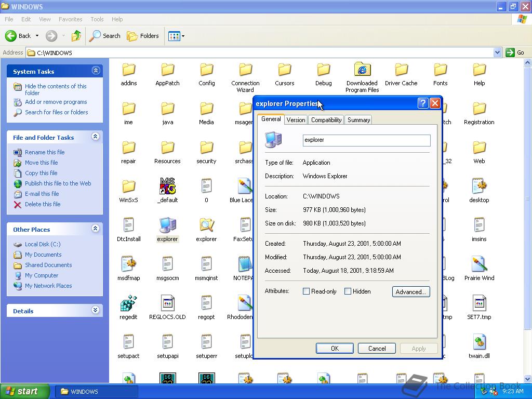Click Delete this file link
Image resolution: width=532 pixels, height=399 pixels.
[x=43, y=204]
